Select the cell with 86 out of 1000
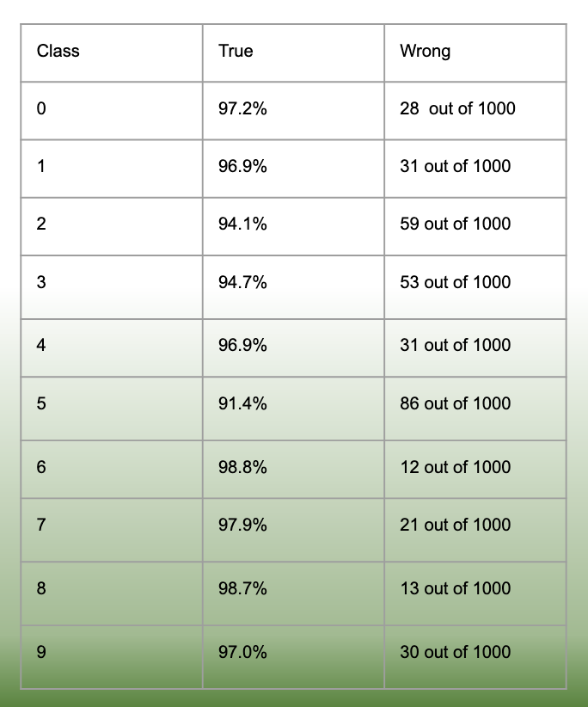The height and width of the screenshot is (707, 588). coord(455,403)
